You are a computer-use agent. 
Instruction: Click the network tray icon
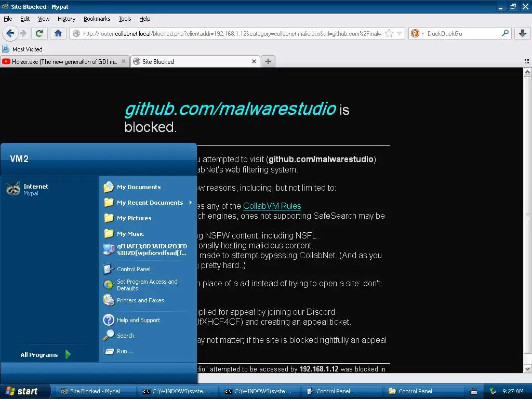click(x=493, y=391)
